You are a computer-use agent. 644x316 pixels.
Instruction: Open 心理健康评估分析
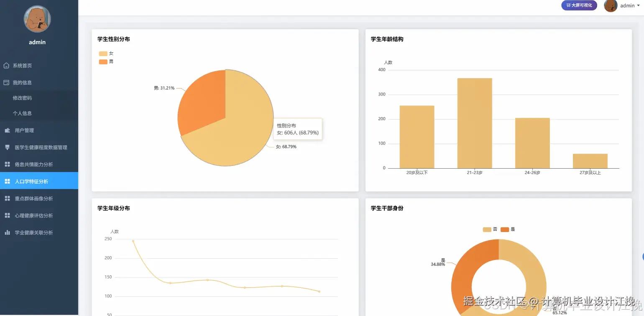point(39,216)
